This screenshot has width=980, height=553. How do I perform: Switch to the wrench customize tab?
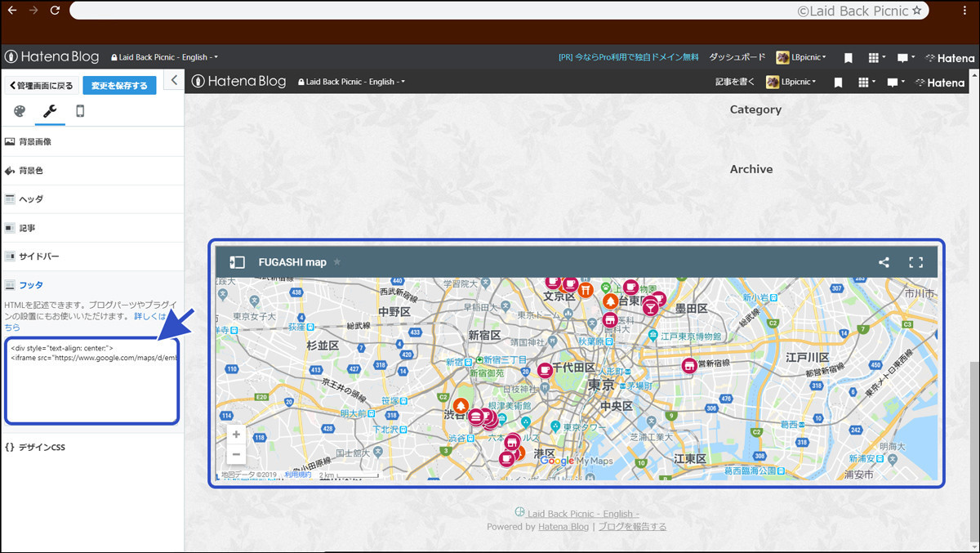[x=50, y=111]
